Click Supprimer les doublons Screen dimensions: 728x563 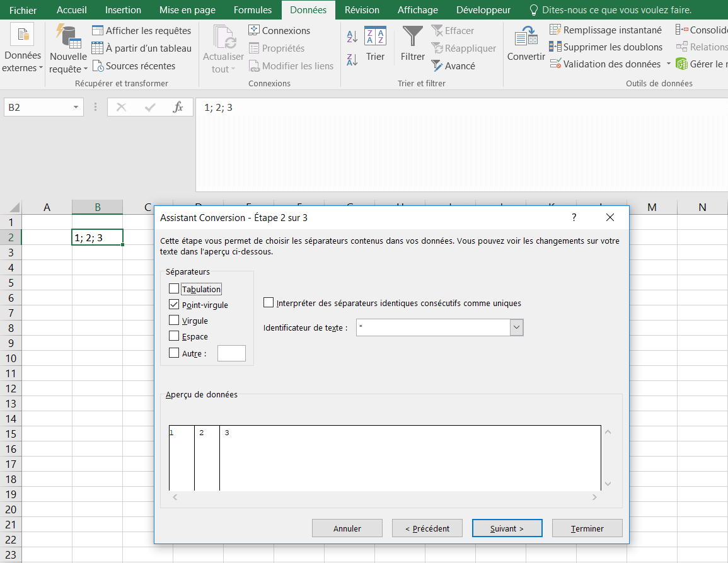coord(606,47)
